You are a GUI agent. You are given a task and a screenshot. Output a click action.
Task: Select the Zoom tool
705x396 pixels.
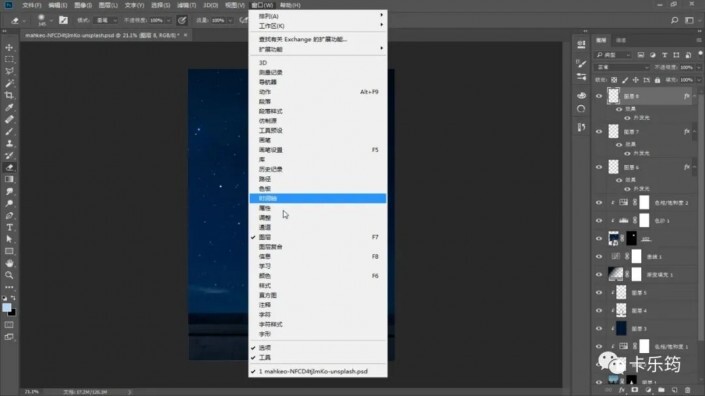9,275
